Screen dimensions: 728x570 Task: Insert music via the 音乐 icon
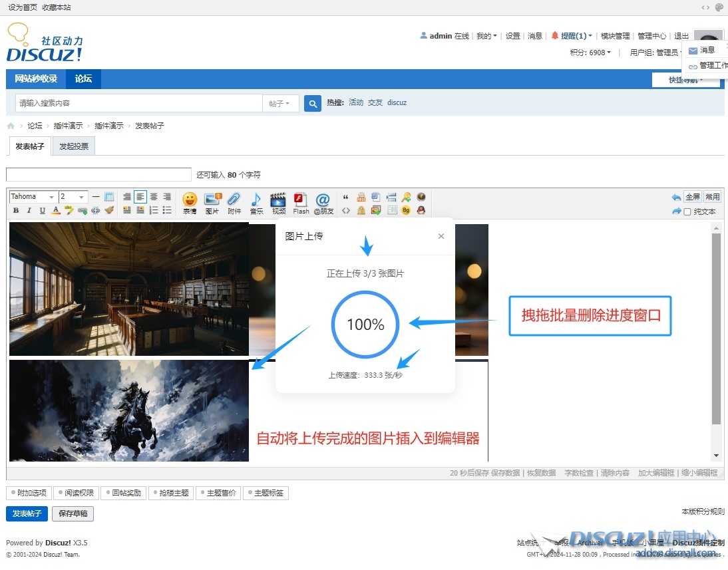pyautogui.click(x=256, y=202)
